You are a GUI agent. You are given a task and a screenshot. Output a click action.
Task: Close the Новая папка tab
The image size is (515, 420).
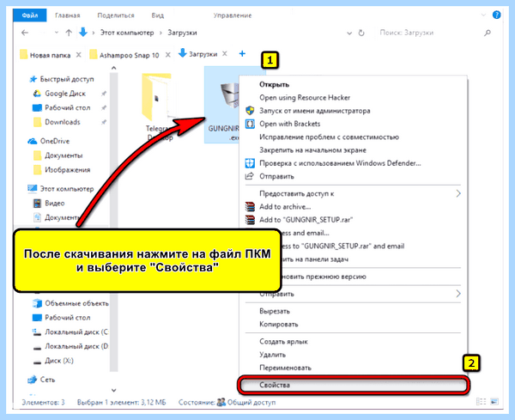pos(78,55)
